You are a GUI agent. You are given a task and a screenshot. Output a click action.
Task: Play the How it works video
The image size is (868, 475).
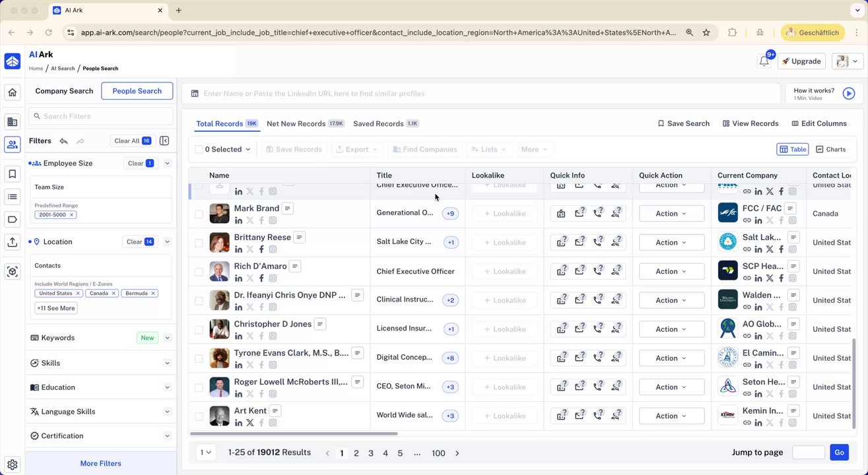click(x=849, y=94)
